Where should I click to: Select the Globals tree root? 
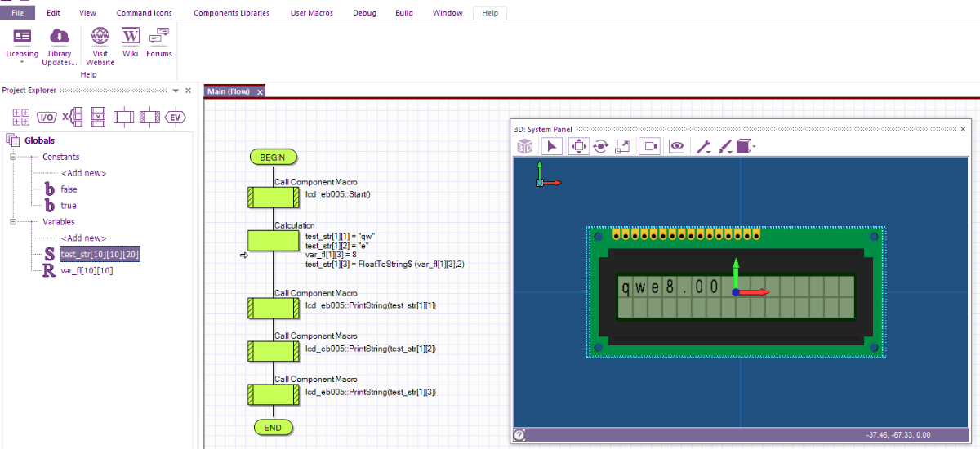tap(40, 140)
